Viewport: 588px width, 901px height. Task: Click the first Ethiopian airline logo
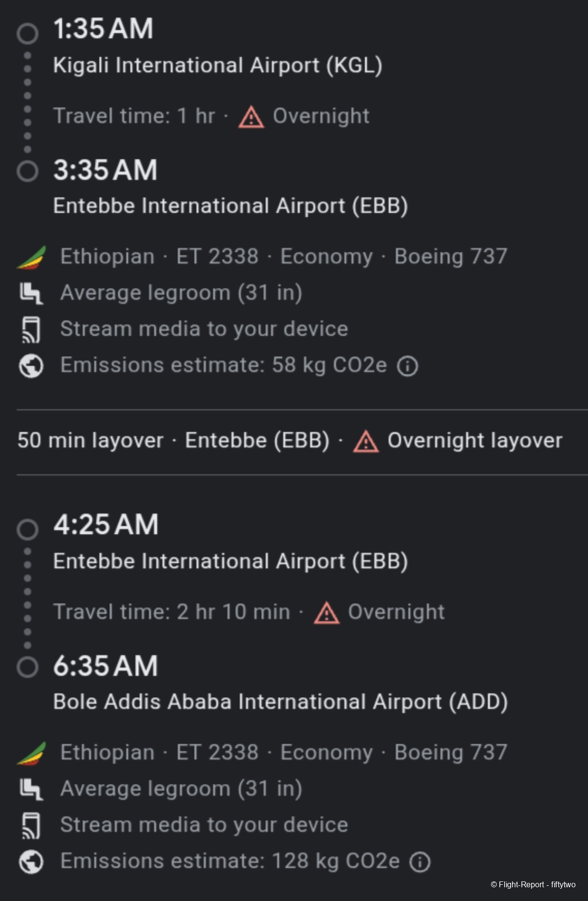pos(31,257)
